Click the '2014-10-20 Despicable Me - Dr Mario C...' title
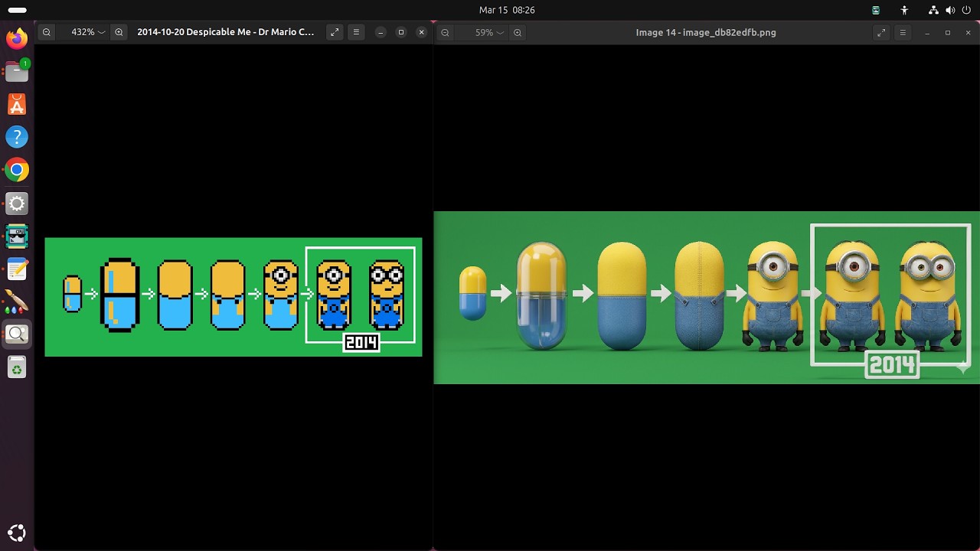Screen dimensions: 980x551 click(226, 32)
